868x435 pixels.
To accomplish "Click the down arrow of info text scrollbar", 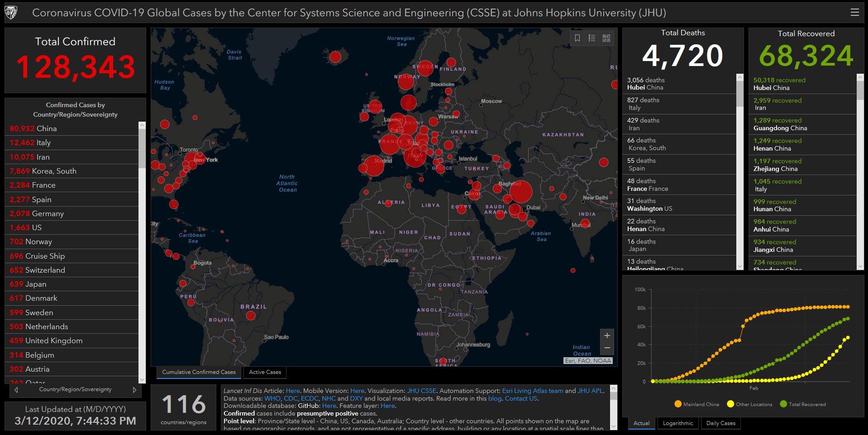I will click(614, 426).
